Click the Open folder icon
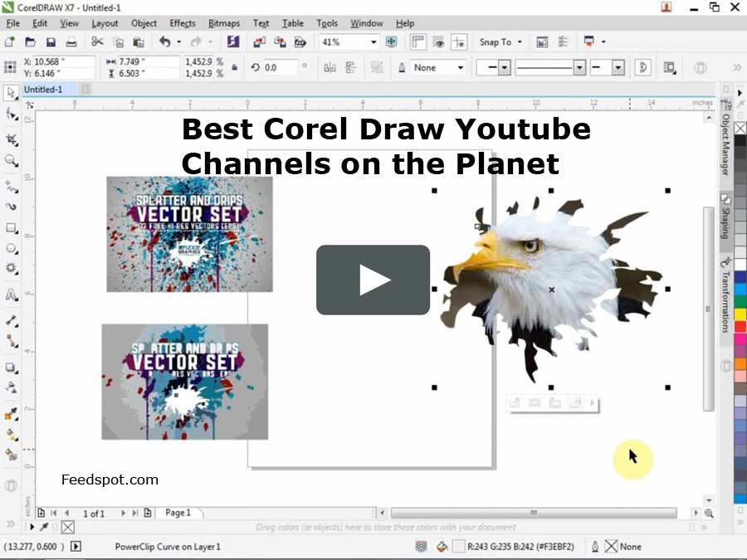 30,42
